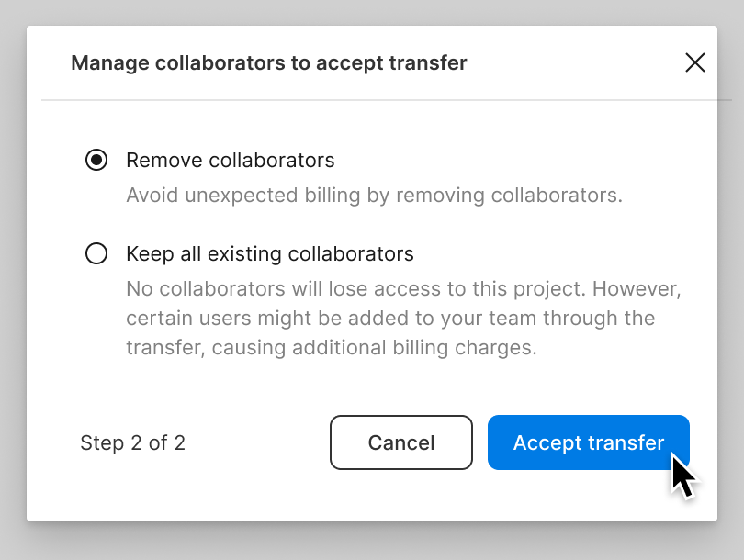Click the 'certain users might be added' text line
Screen dimensions: 744x560
pyautogui.click(x=390, y=319)
